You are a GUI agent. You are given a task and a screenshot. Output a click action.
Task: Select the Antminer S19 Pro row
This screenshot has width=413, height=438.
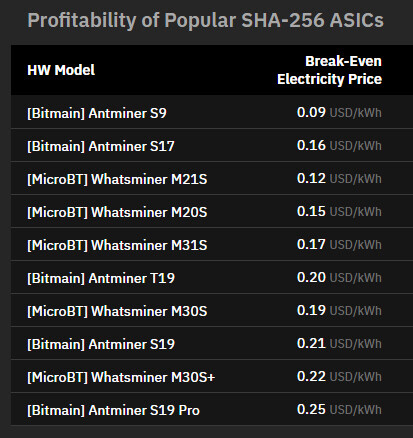pyautogui.click(x=212, y=409)
